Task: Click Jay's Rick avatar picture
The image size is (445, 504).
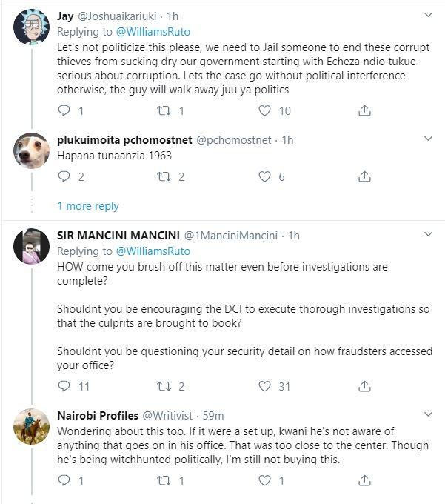Action: click(31, 27)
